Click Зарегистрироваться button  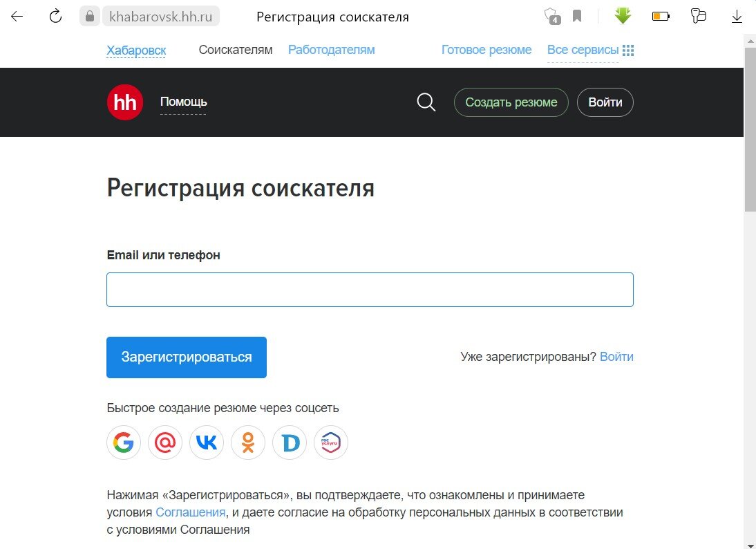pos(186,357)
